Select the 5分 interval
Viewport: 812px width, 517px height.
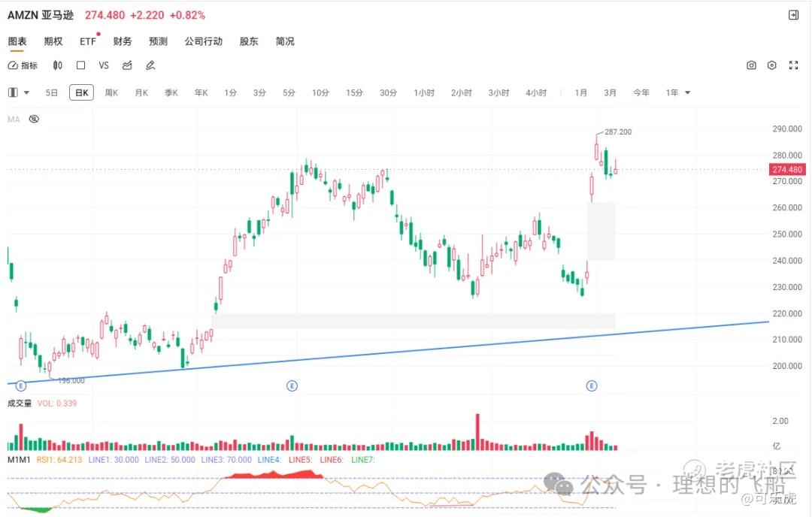(289, 92)
